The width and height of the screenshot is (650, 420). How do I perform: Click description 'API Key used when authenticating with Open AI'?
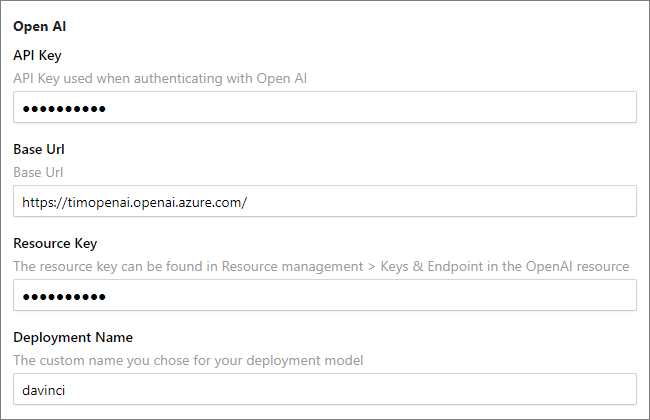click(160, 78)
